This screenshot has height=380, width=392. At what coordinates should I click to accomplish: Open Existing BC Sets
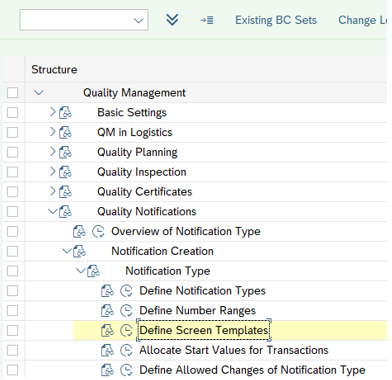pyautogui.click(x=276, y=20)
